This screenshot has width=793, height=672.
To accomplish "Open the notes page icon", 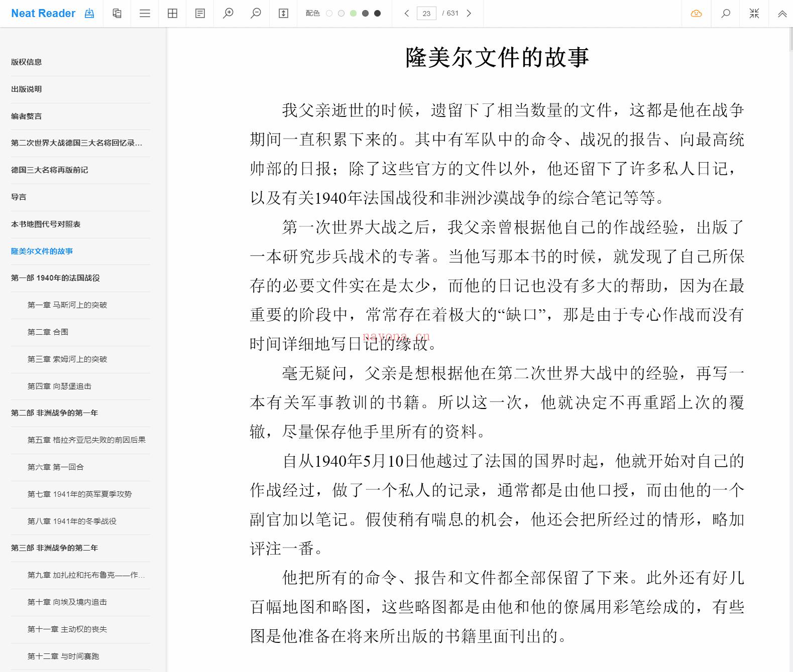I will click(200, 14).
